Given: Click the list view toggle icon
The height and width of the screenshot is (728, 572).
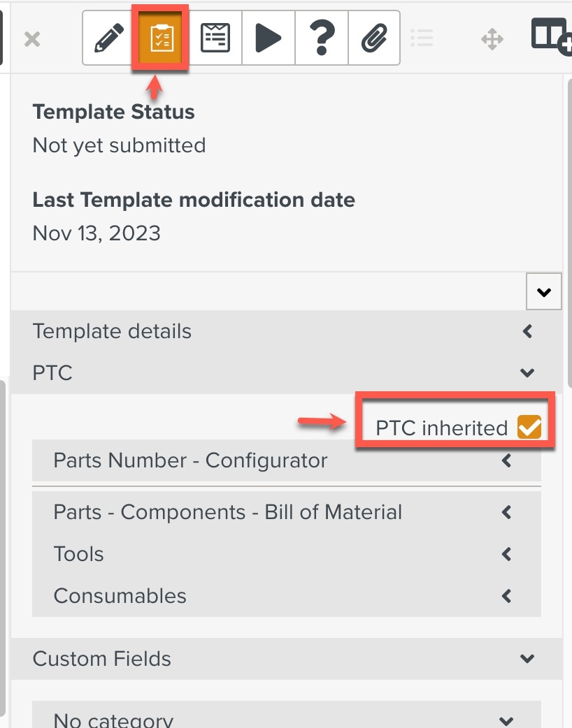Looking at the screenshot, I should [x=422, y=39].
